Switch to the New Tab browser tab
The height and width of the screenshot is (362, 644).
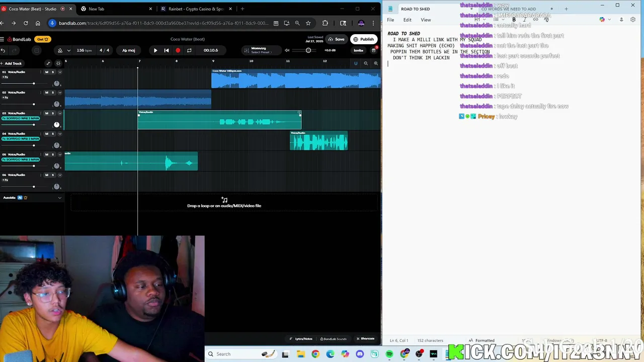tap(116, 9)
